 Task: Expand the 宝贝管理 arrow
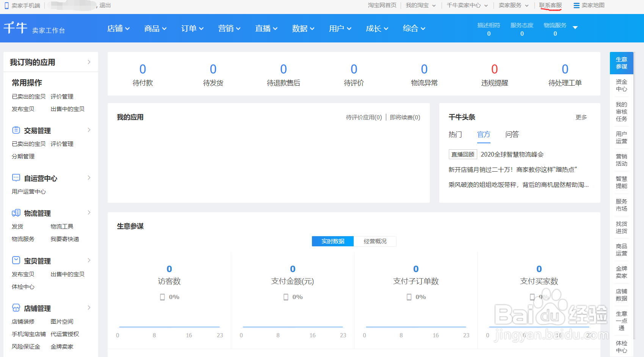pos(89,260)
